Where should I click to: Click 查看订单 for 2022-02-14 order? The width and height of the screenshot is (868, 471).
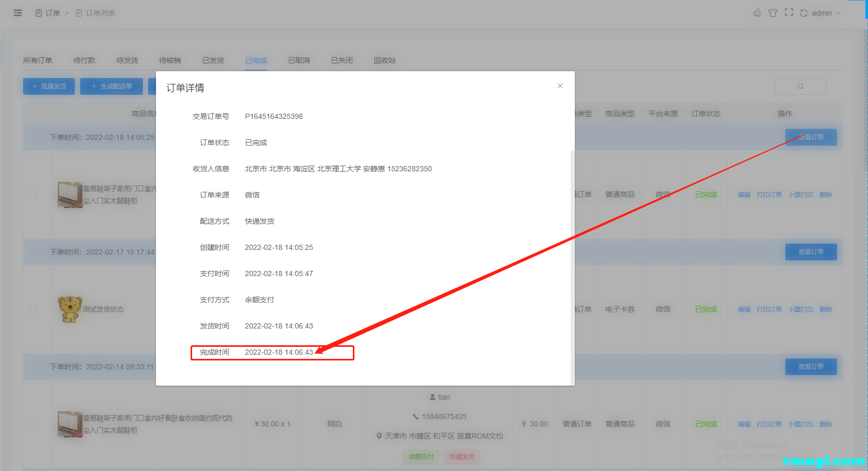pos(811,367)
